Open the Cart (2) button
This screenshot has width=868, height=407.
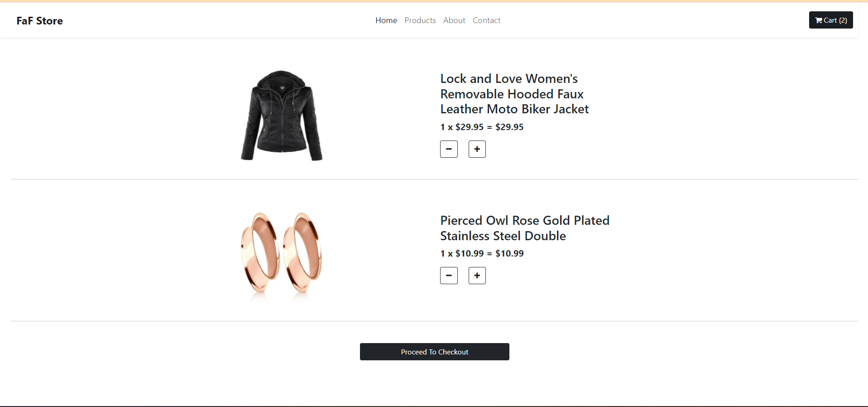pos(831,20)
